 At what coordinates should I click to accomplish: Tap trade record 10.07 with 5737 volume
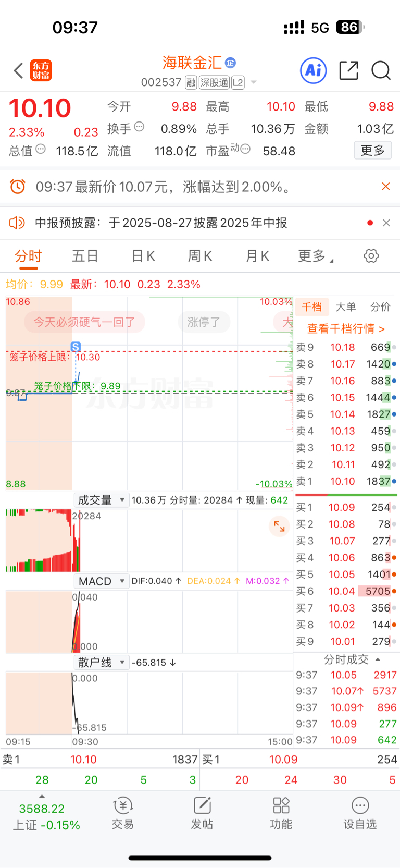[x=346, y=691]
